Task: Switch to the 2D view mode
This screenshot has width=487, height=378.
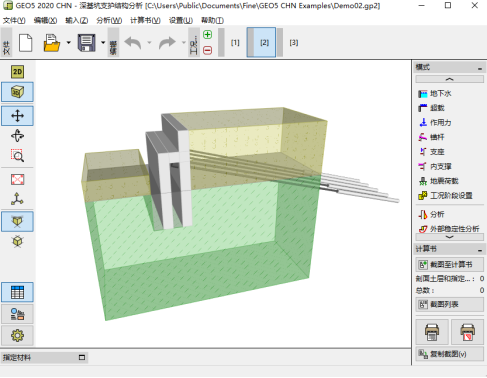Action: pos(17,72)
